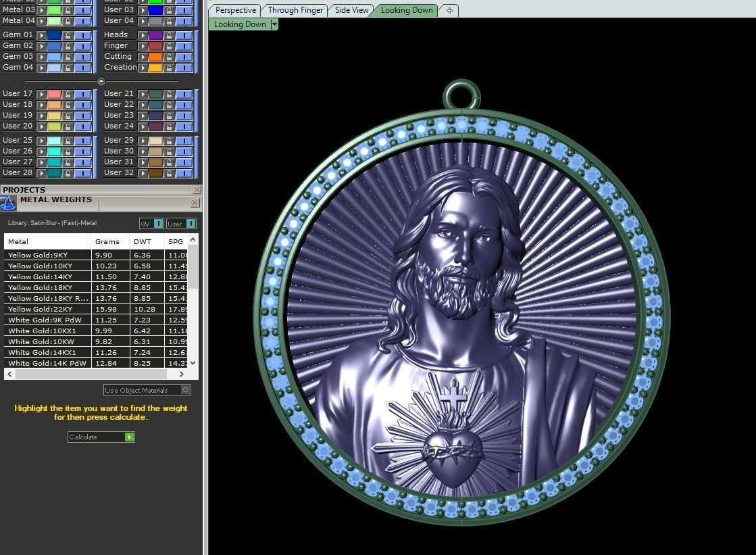
Task: Select the White Gold:10KW row
Action: [96, 341]
